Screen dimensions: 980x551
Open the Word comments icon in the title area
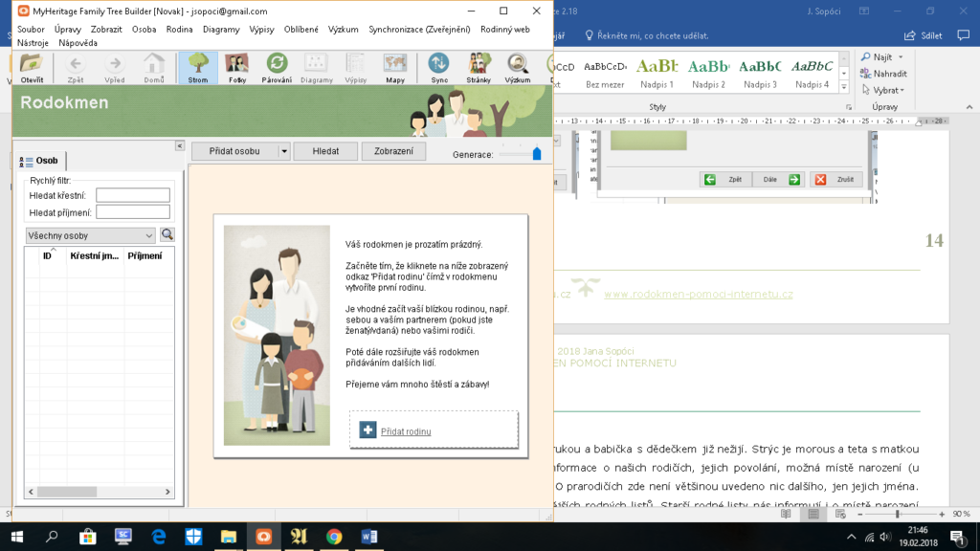[x=964, y=35]
